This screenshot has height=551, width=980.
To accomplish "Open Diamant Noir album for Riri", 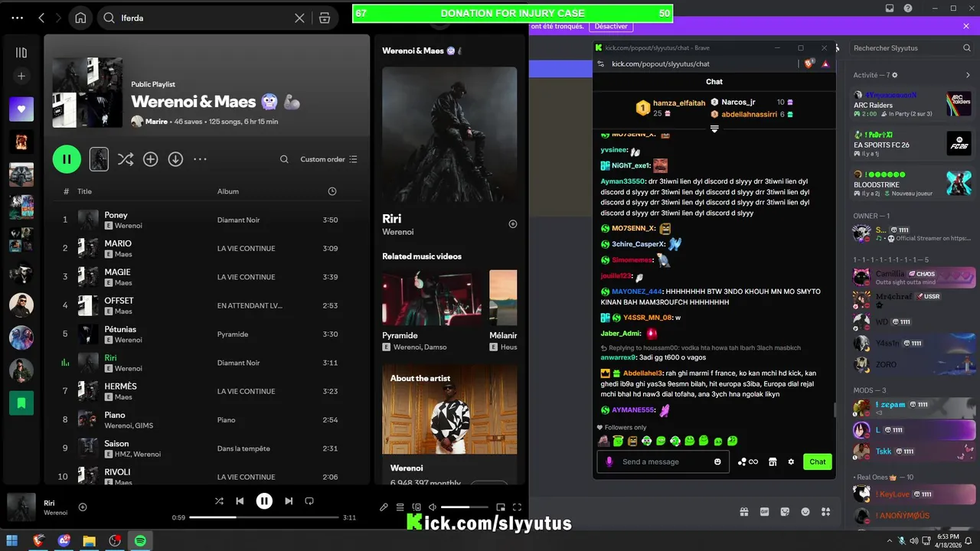I will tap(238, 363).
